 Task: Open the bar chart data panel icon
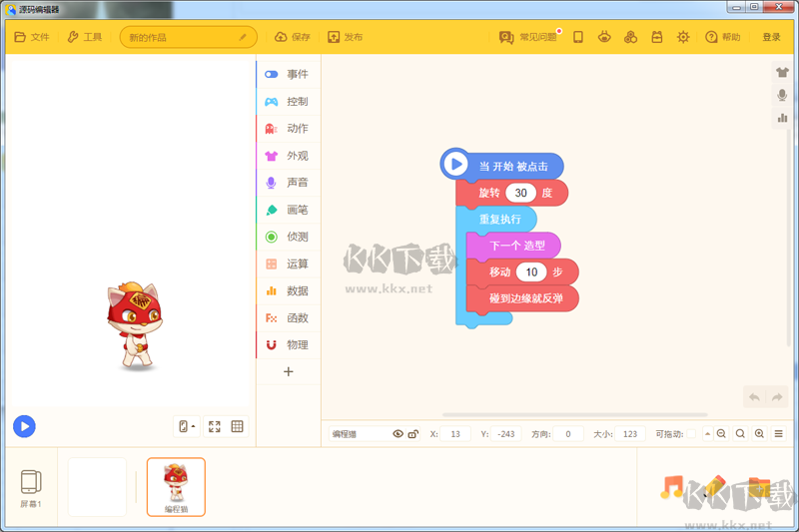pos(782,118)
